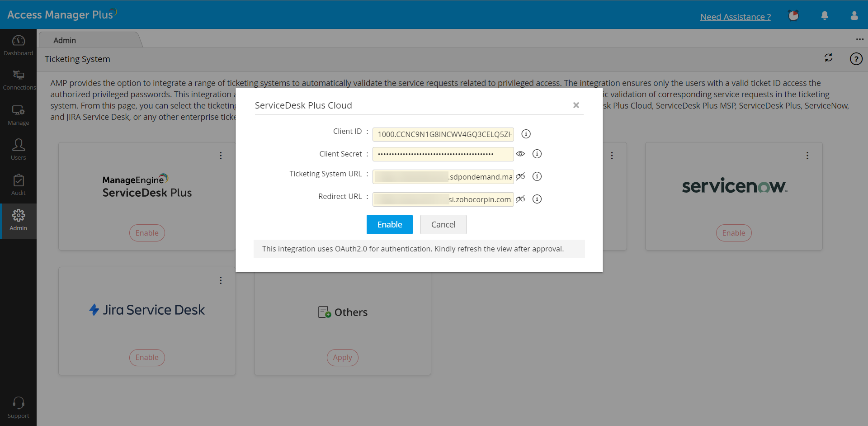Enable the ManageEngine ServiceDesk Plus integration

147,233
